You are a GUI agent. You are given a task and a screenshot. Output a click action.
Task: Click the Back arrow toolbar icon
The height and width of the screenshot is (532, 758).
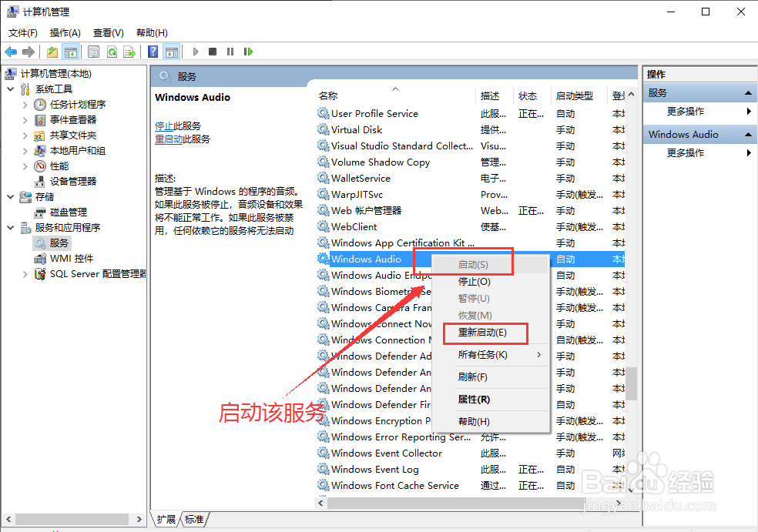(x=11, y=52)
